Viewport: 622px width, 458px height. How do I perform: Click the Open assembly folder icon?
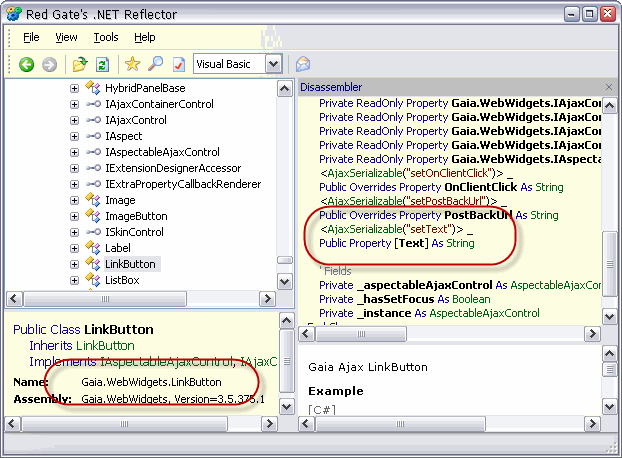pos(80,64)
